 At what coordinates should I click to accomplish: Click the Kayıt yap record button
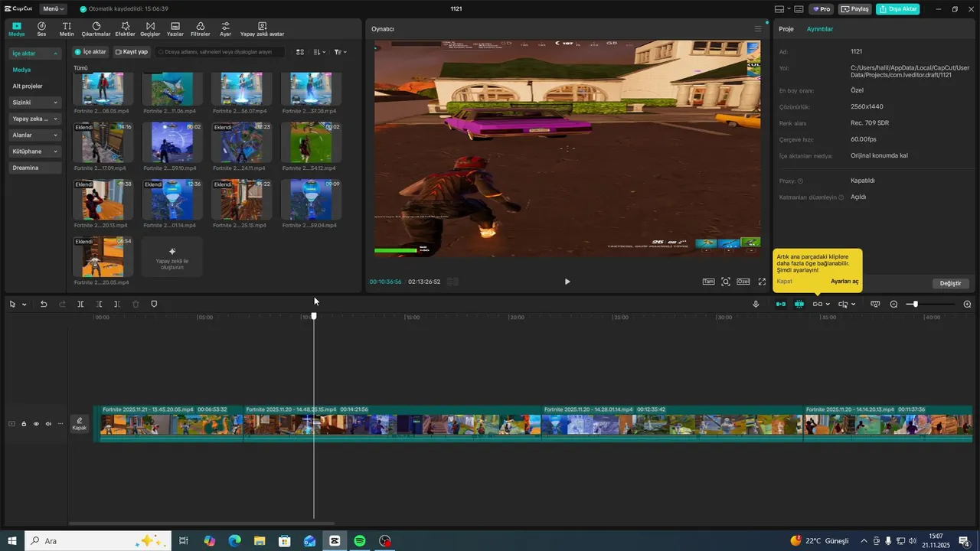pyautogui.click(x=132, y=52)
